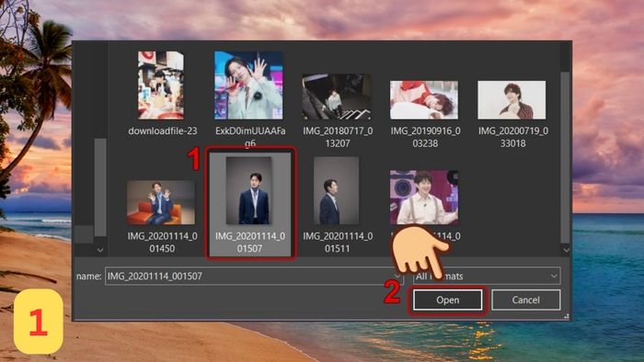Click the file list scroll down arrow
644x362 pixels.
pos(567,250)
